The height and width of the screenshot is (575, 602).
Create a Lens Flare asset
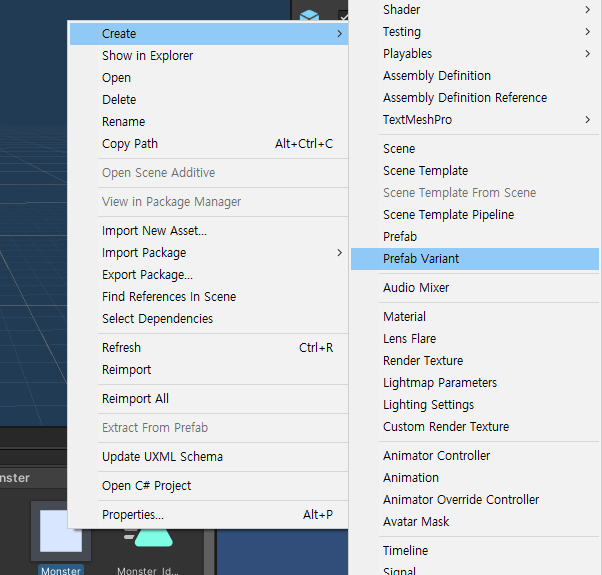tap(475, 339)
